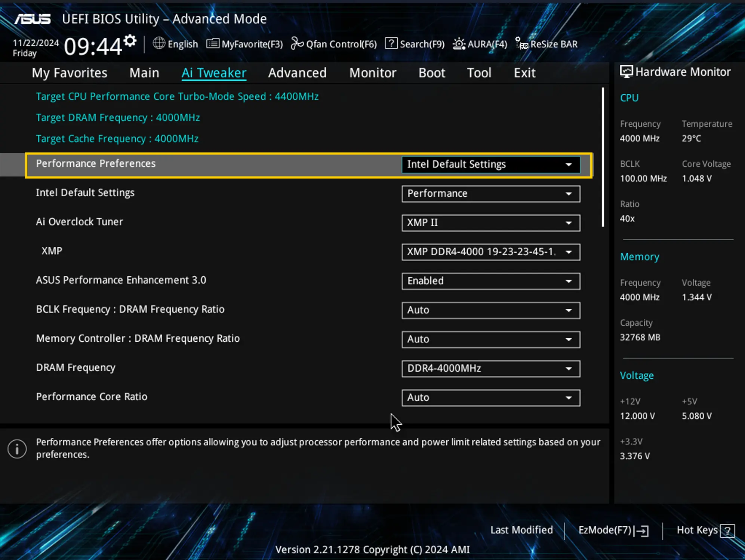Screen dimensions: 745x560
Task: Open the Monitor tab
Action: [x=373, y=73]
